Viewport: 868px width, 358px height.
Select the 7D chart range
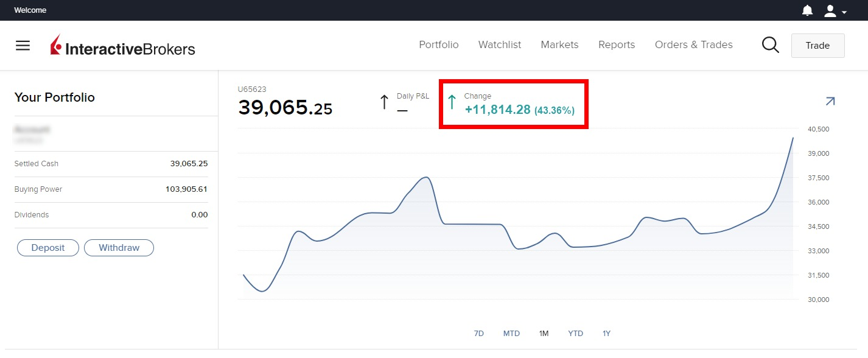tap(478, 333)
